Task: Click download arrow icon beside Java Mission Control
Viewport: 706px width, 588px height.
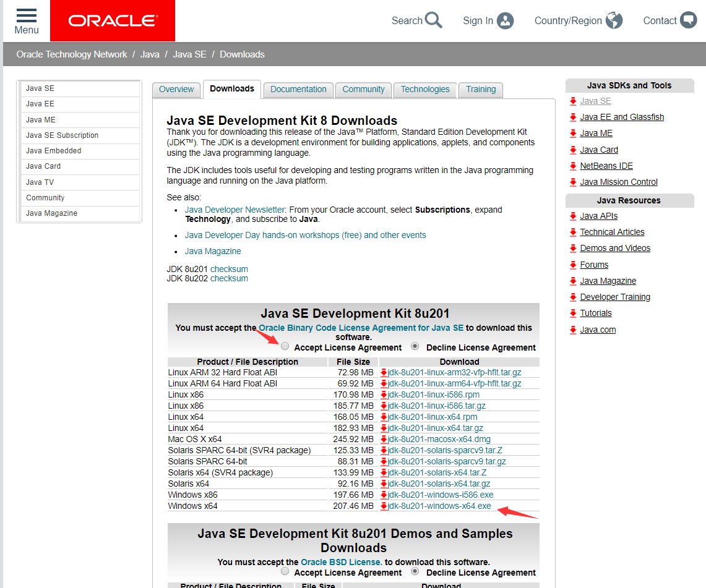Action: pyautogui.click(x=573, y=182)
